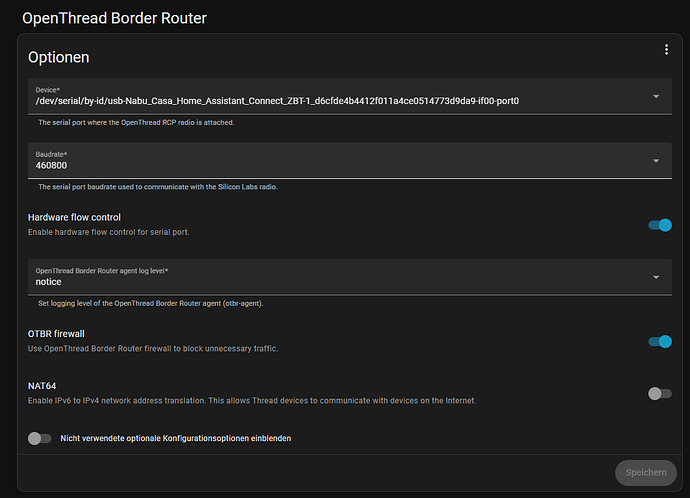
Task: Click the "Enable hardware flow control for serial port." text
Action: 109,232
